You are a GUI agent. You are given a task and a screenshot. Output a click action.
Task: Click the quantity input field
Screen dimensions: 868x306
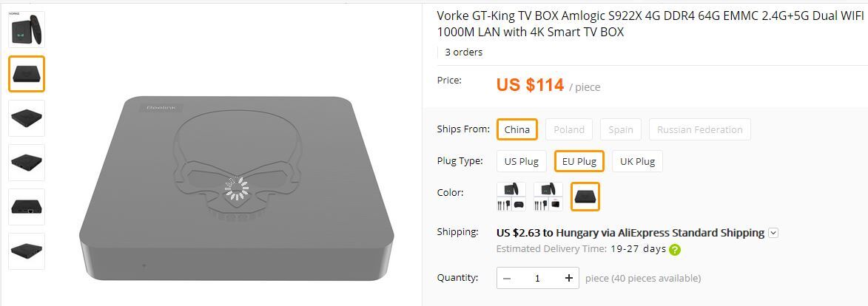click(x=537, y=278)
